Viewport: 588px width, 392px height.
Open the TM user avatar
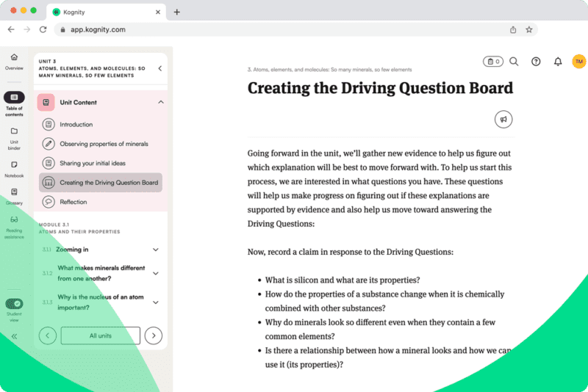578,62
